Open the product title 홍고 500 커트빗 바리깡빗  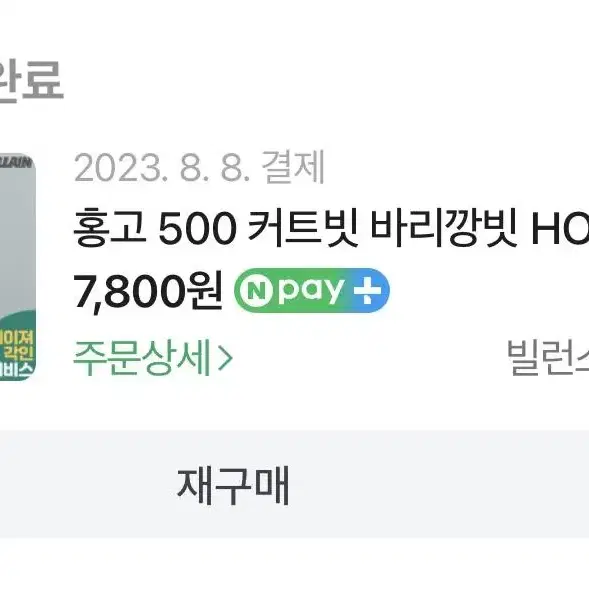click(x=331, y=228)
